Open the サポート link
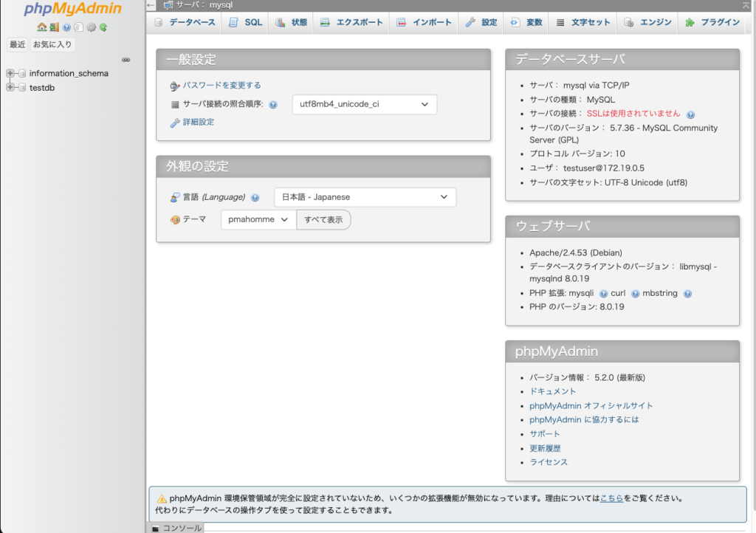 [545, 434]
